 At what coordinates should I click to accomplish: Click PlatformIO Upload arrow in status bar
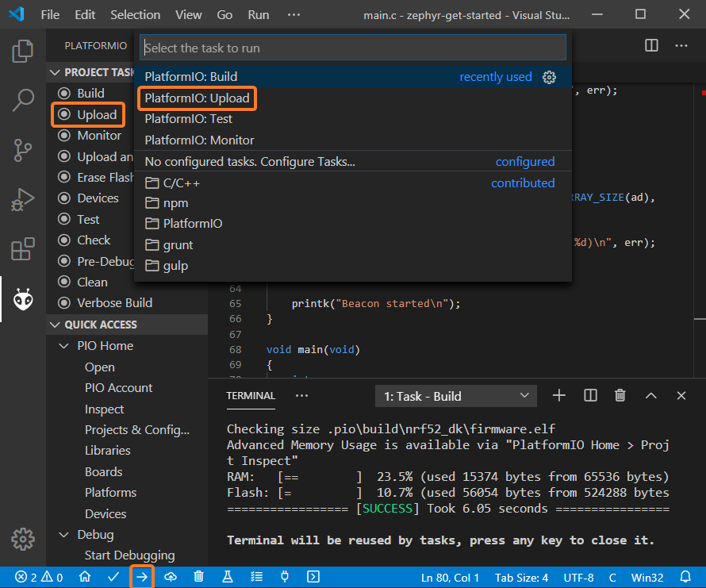[142, 577]
